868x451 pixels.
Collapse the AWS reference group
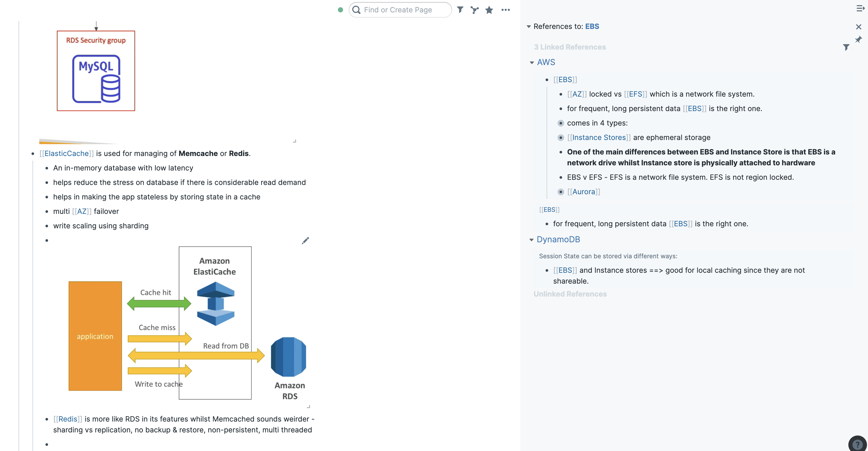[x=532, y=63]
